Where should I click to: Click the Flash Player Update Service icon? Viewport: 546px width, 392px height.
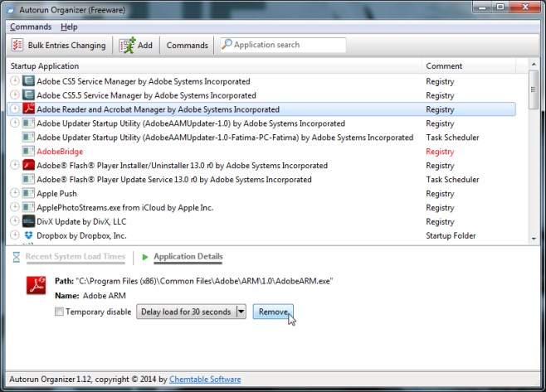tap(28, 179)
